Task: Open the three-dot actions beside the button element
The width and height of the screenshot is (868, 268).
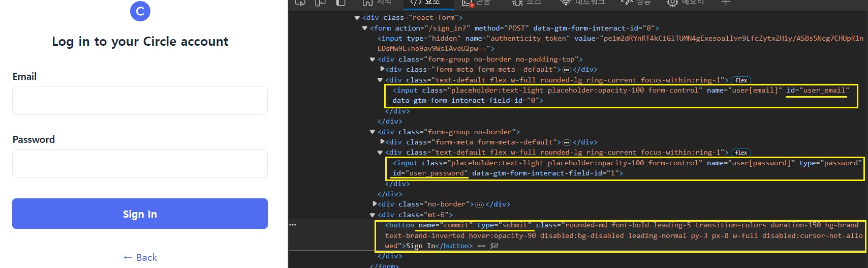Action: (293, 225)
